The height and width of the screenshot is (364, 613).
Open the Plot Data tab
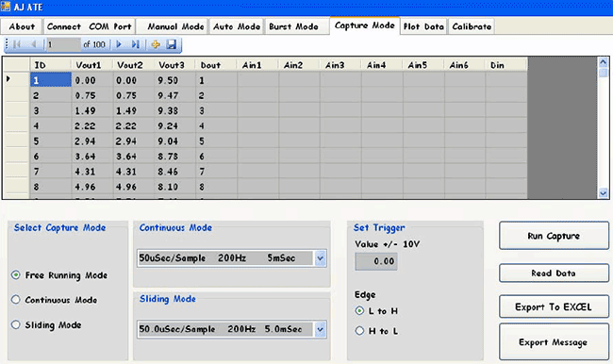click(x=423, y=26)
